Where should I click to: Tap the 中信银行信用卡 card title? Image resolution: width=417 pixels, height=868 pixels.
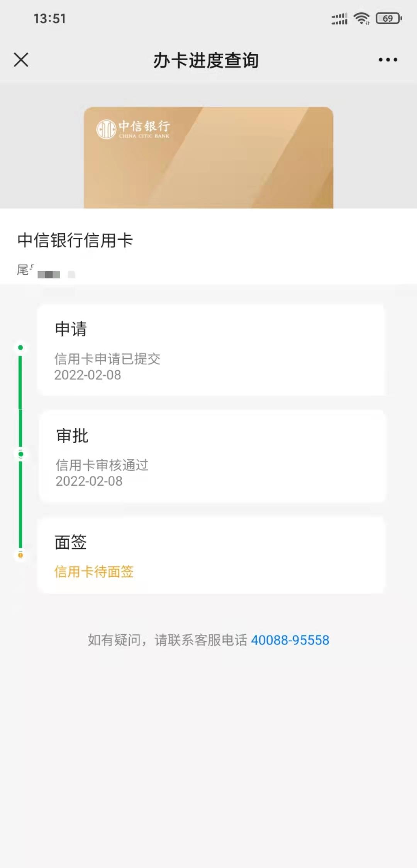tap(75, 240)
